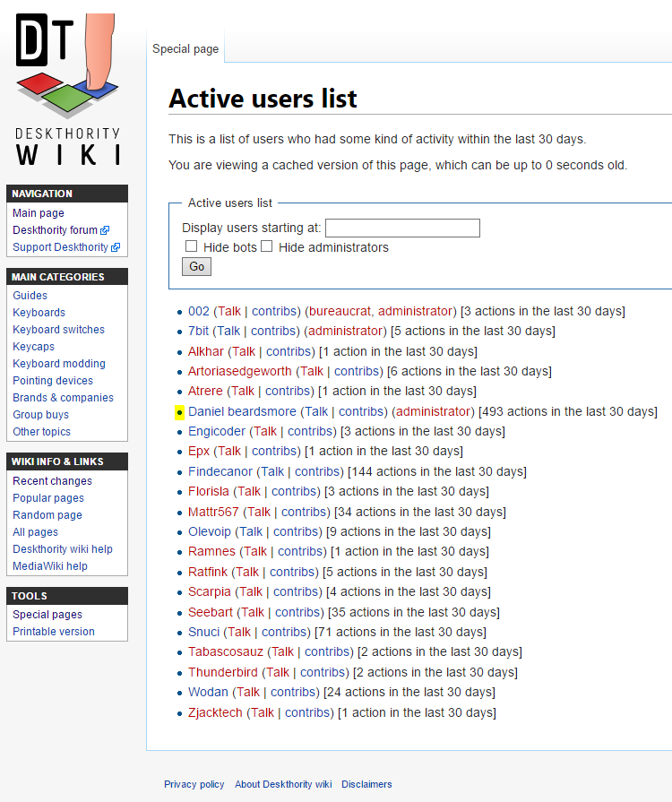Enable the Hide bots checkbox
Image resolution: width=672 pixels, height=802 pixels.
(192, 246)
